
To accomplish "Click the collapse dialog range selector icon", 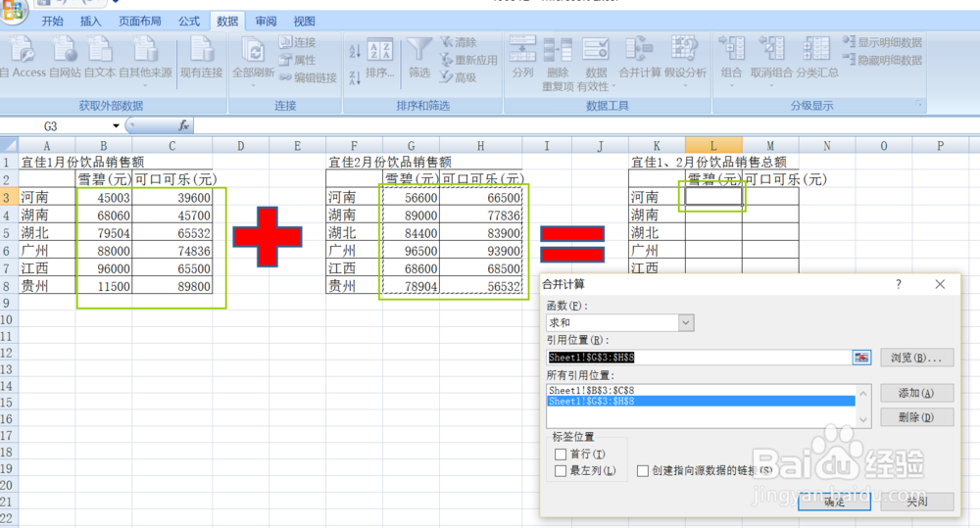I will 861,358.
